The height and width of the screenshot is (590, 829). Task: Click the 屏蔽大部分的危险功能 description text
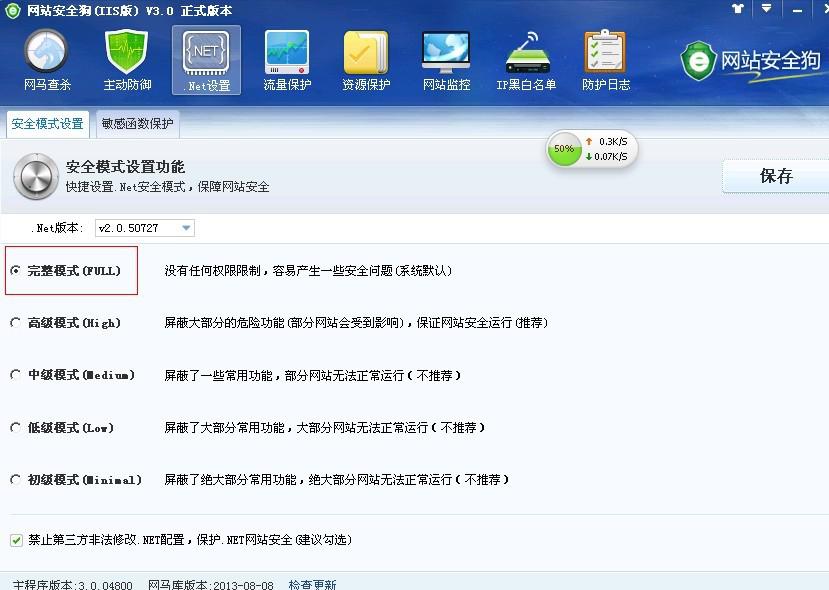click(356, 322)
